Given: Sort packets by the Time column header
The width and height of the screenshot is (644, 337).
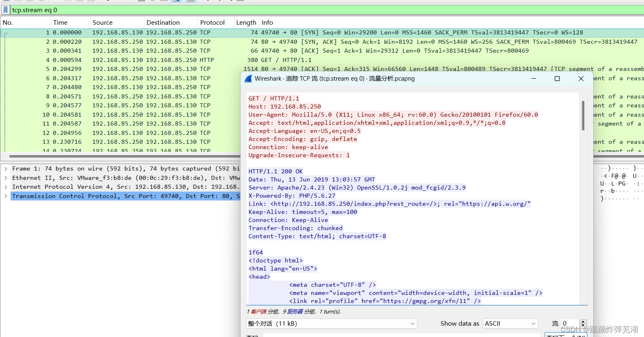Looking at the screenshot, I should pyautogui.click(x=71, y=23).
